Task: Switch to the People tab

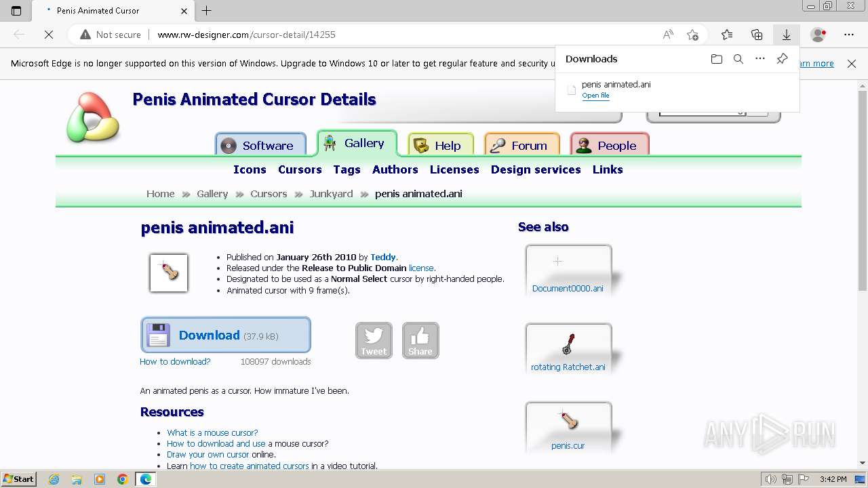Action: (x=610, y=145)
